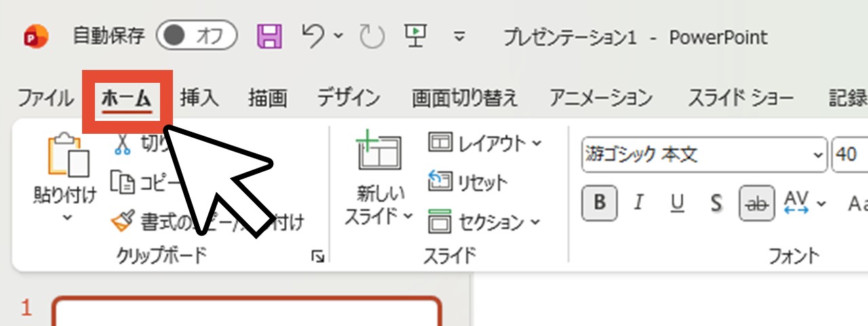Open the 画面切り替え tab
This screenshot has width=868, height=326.
[x=465, y=98]
